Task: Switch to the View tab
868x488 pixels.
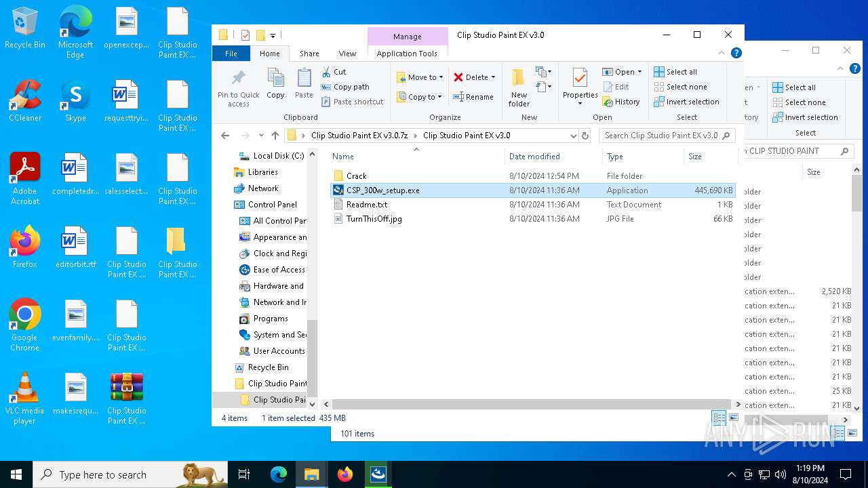Action: [x=347, y=54]
